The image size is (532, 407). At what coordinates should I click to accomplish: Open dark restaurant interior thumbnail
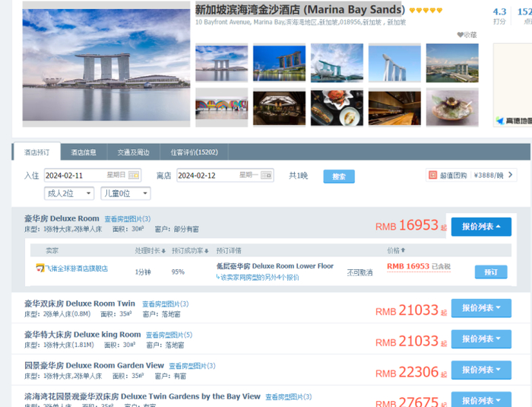(279, 108)
